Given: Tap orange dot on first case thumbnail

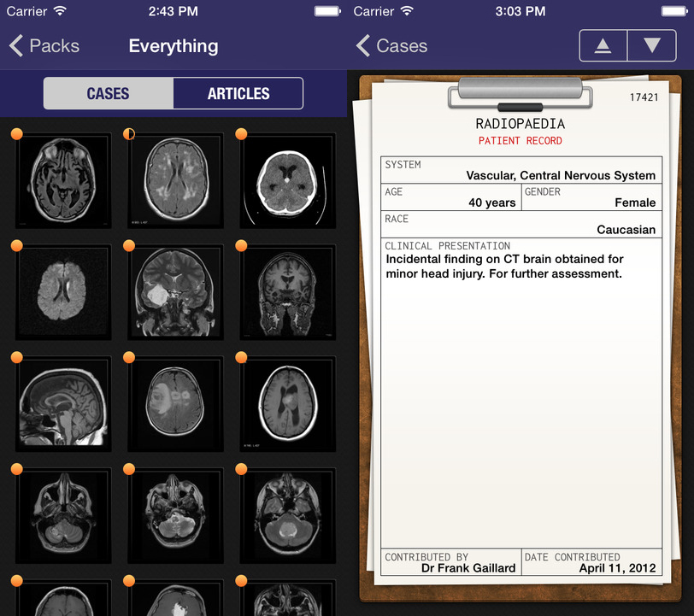Looking at the screenshot, I should tap(17, 133).
